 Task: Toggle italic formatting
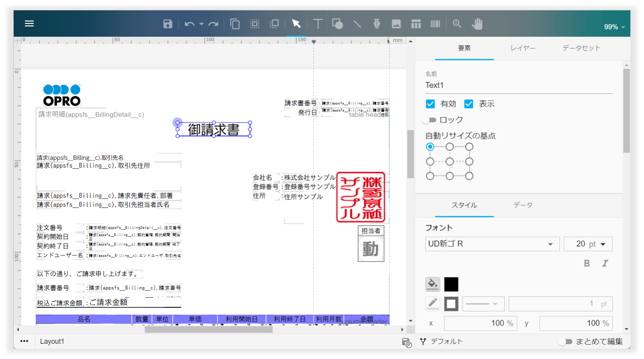[605, 263]
